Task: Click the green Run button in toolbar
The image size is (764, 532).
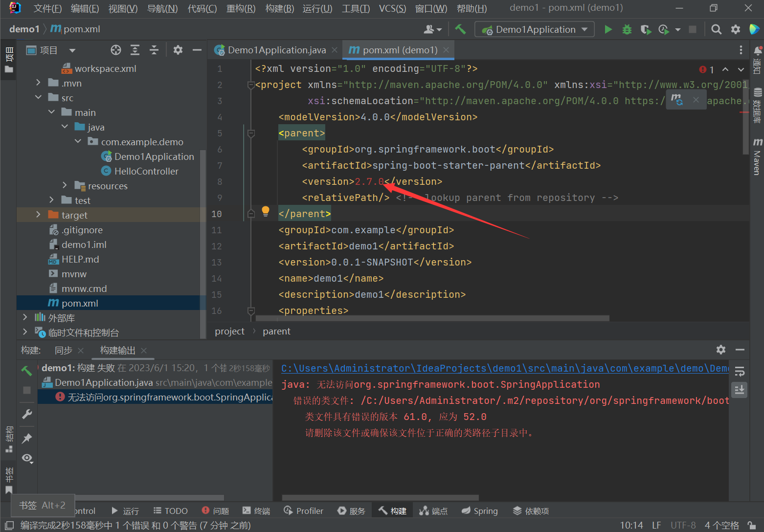Action: click(x=608, y=29)
